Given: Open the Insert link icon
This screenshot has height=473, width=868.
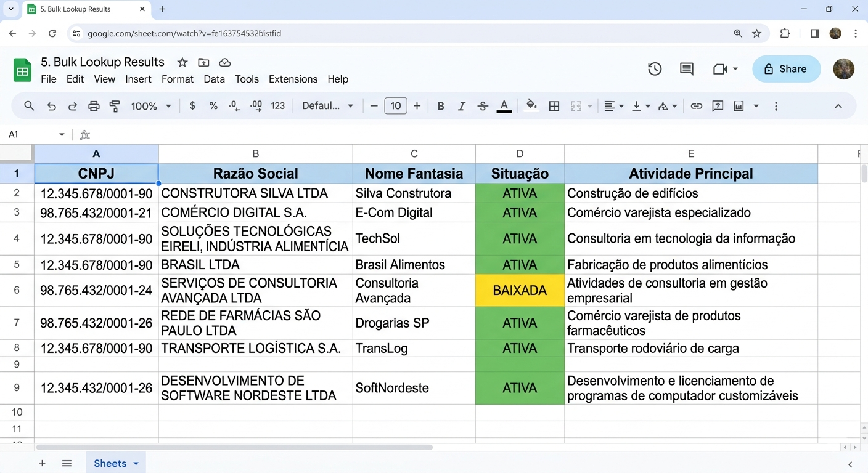Looking at the screenshot, I should [697, 105].
